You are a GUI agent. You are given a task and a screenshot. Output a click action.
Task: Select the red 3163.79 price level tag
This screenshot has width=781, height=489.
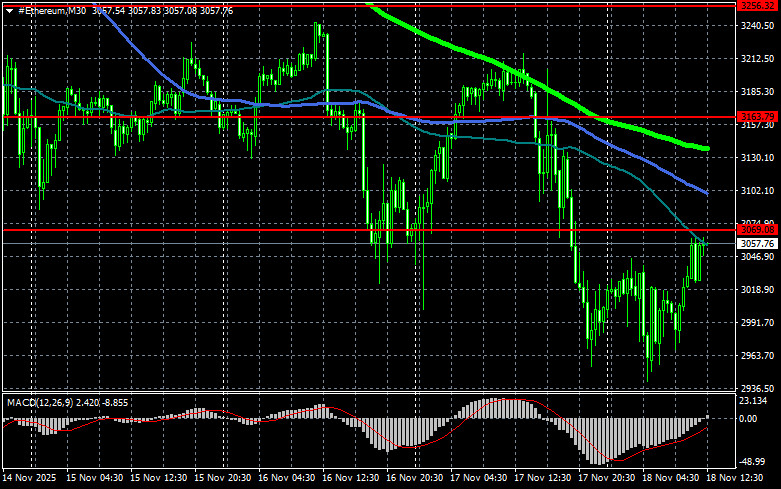coord(758,117)
